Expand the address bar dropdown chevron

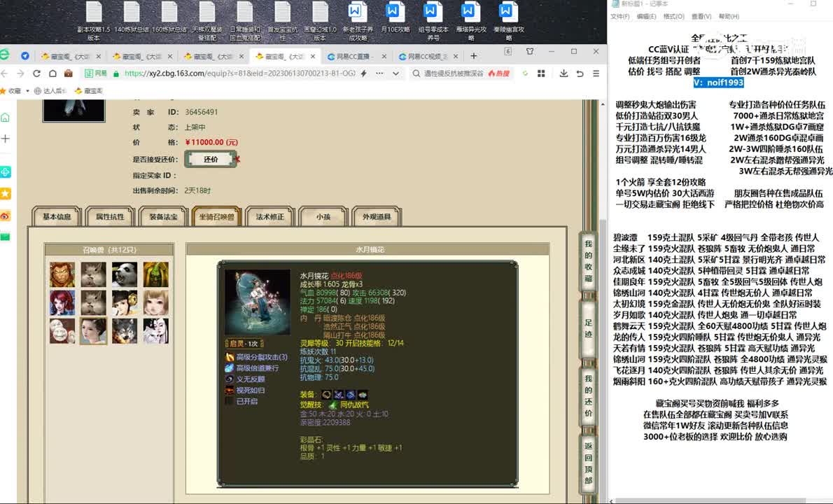(x=395, y=73)
